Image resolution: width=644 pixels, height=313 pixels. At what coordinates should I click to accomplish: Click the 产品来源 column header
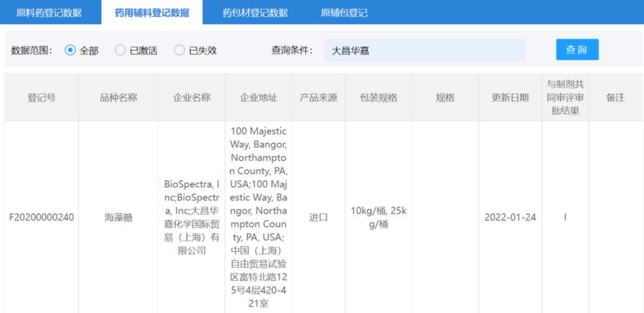(x=318, y=97)
